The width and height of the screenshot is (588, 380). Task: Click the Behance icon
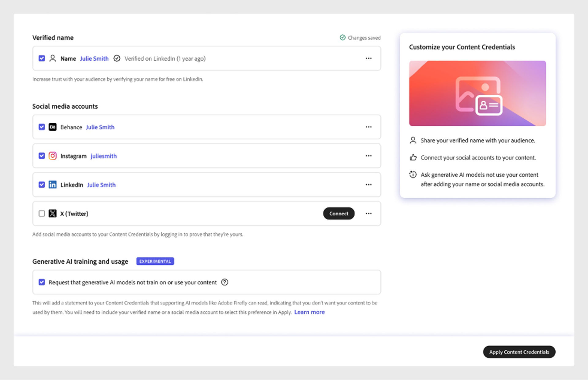click(x=53, y=127)
